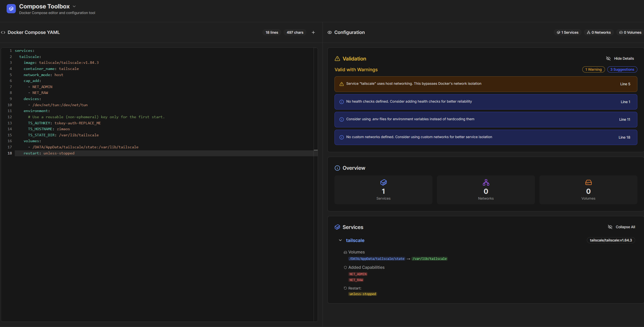Toggle Hide Details in Validation panel
Viewport: 644px width, 327px height.
pyautogui.click(x=620, y=58)
